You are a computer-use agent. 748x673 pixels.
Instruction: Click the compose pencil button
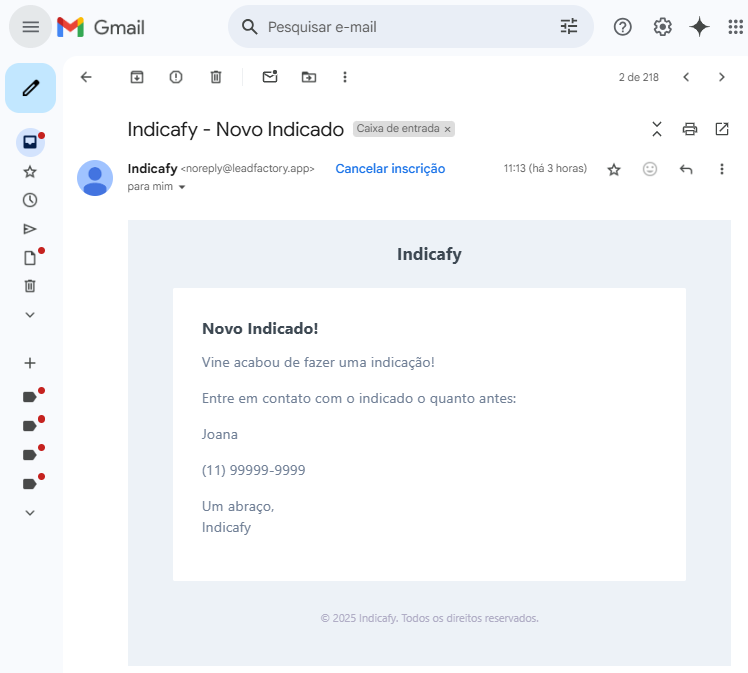(x=31, y=88)
